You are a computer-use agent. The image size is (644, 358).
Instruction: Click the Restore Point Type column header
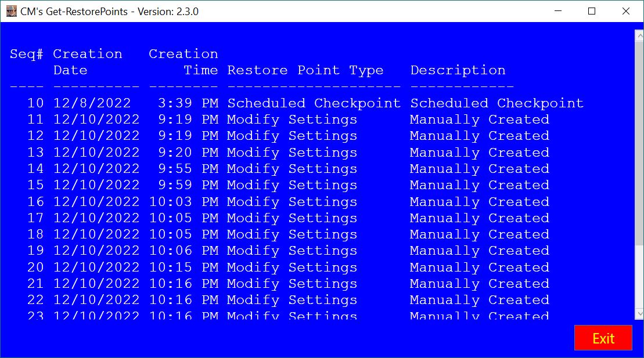coord(305,70)
